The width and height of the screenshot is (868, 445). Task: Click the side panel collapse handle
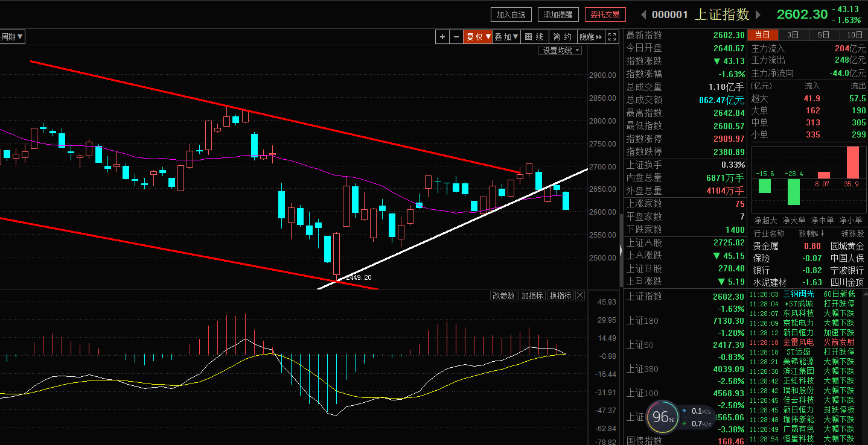(x=621, y=250)
